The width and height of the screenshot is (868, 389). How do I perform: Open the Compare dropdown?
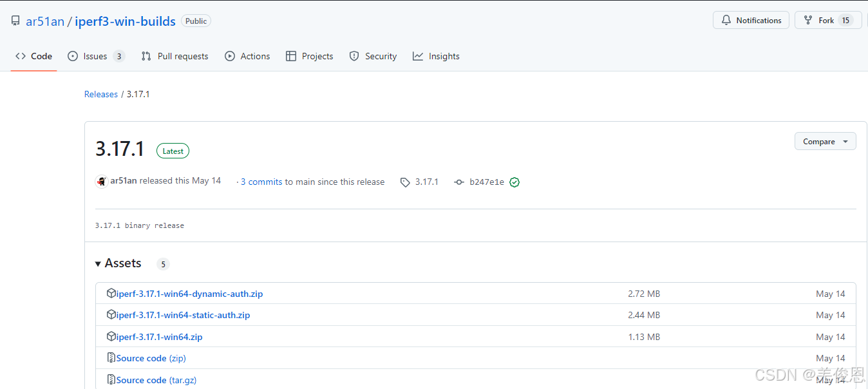825,142
